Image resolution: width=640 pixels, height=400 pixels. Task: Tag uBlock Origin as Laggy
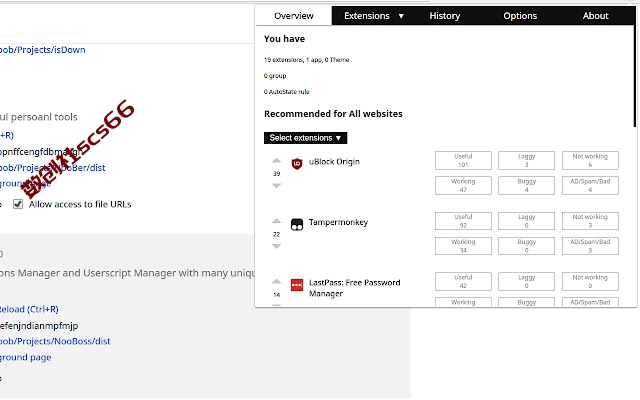click(x=527, y=160)
